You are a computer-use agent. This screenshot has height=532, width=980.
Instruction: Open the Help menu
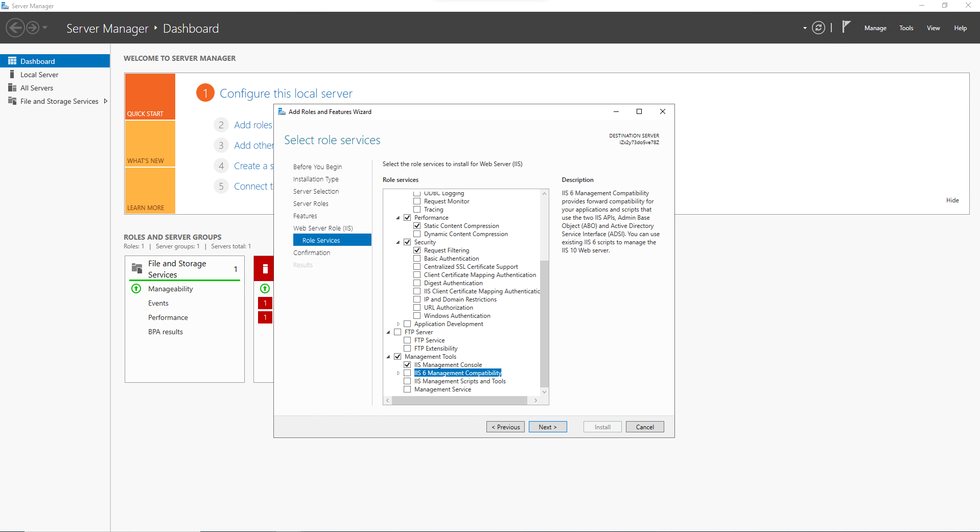pyautogui.click(x=960, y=28)
